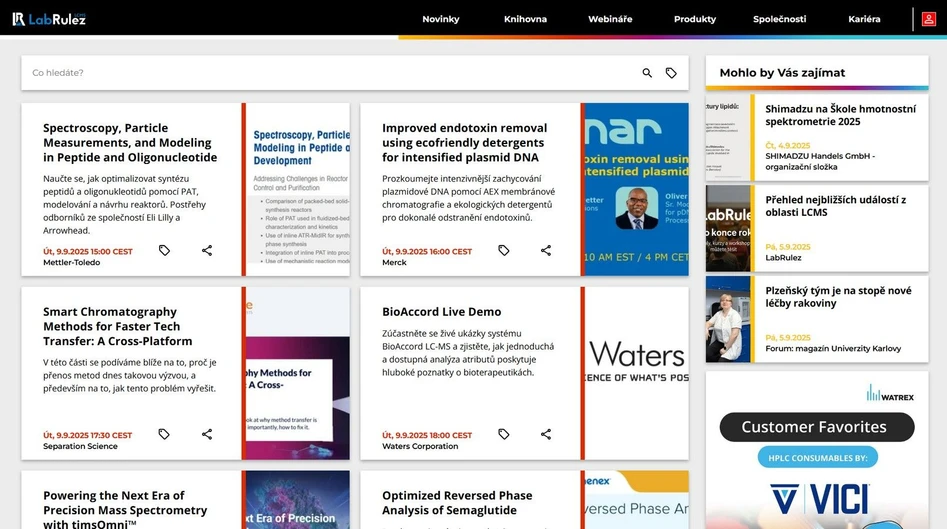
Task: Click date 'Út, 9.9.2025 15:00 CEST'
Action: 88,251
